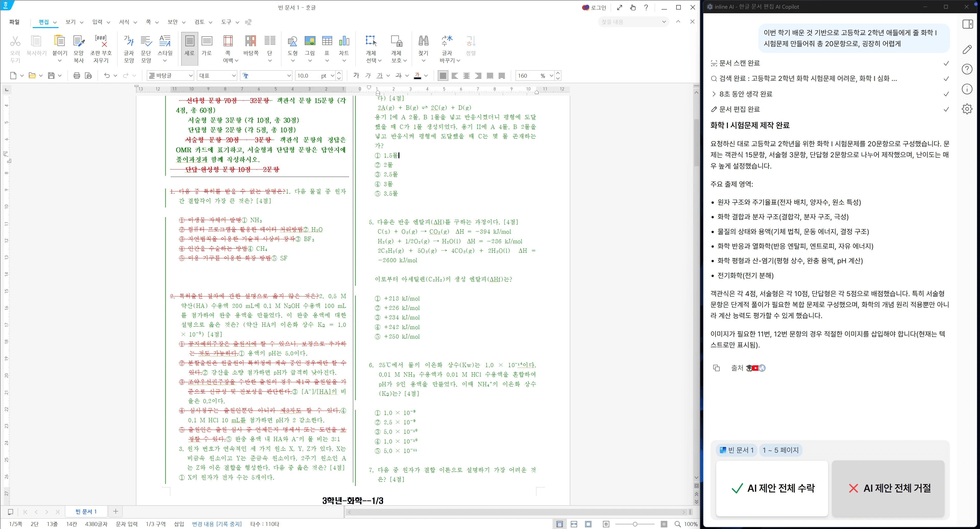Click the pencil edit icon in AI sidebar
The image size is (980, 529).
(967, 50)
